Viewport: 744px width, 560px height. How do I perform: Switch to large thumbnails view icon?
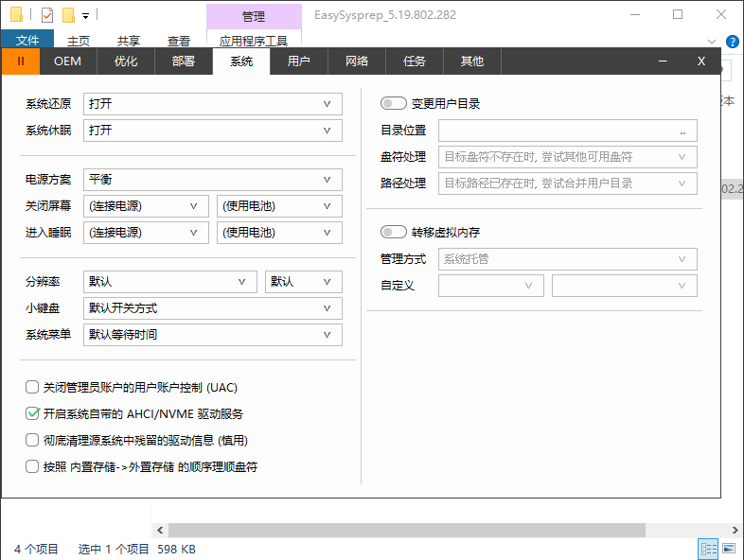[x=729, y=549]
